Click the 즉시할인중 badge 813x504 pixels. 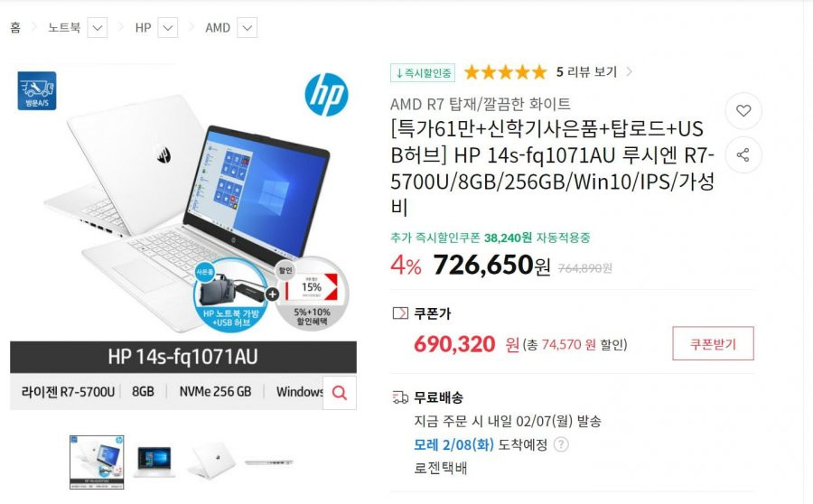[423, 72]
